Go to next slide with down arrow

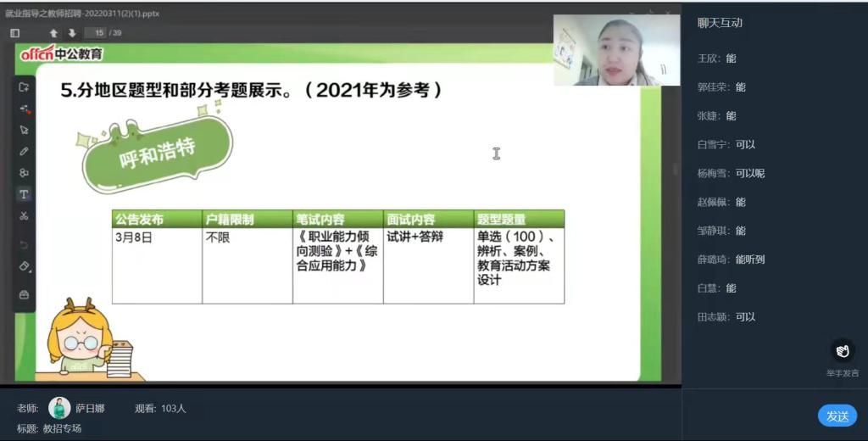[72, 33]
